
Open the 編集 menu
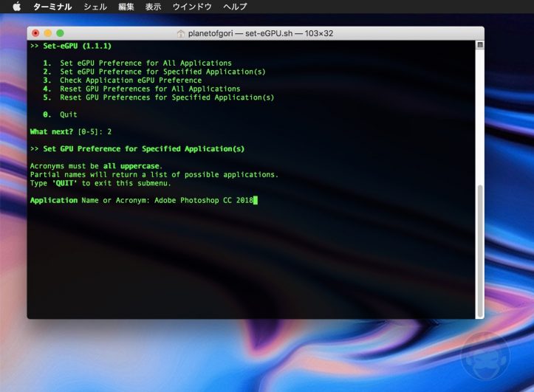pyautogui.click(x=126, y=7)
